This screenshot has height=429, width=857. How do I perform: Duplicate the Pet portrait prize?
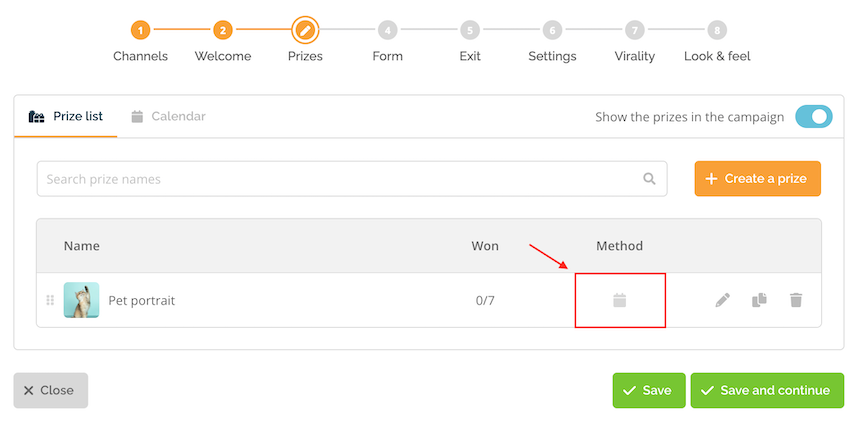tap(759, 300)
